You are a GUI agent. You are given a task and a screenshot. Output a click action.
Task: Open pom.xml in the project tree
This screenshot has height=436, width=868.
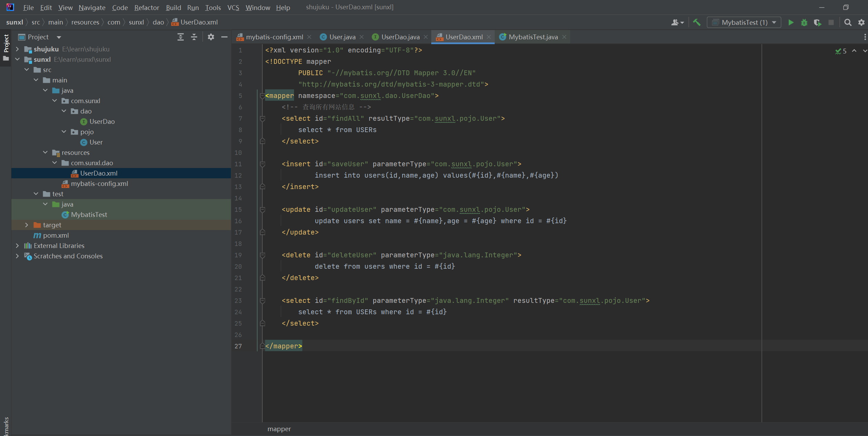pos(56,235)
